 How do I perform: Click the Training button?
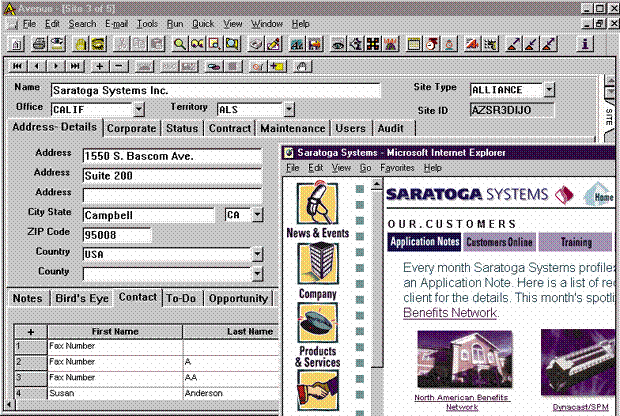[576, 242]
